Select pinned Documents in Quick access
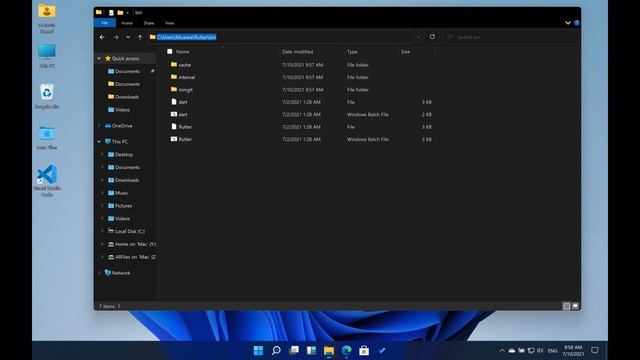 click(x=127, y=71)
